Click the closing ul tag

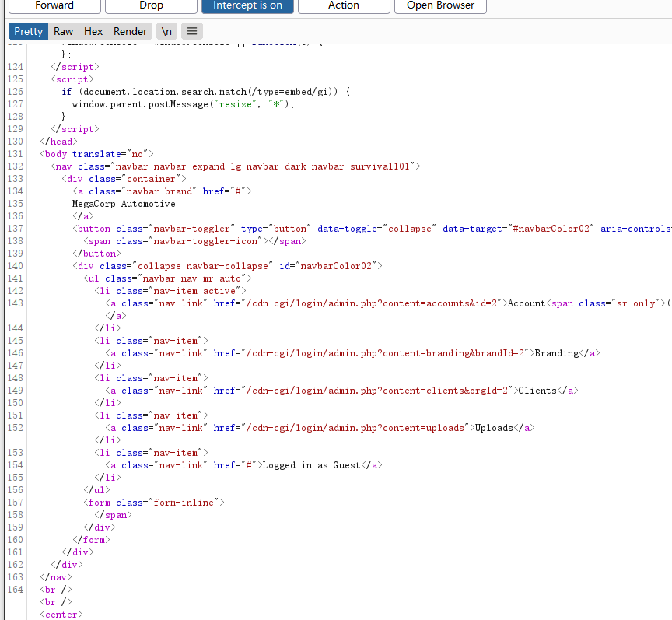[97, 490]
